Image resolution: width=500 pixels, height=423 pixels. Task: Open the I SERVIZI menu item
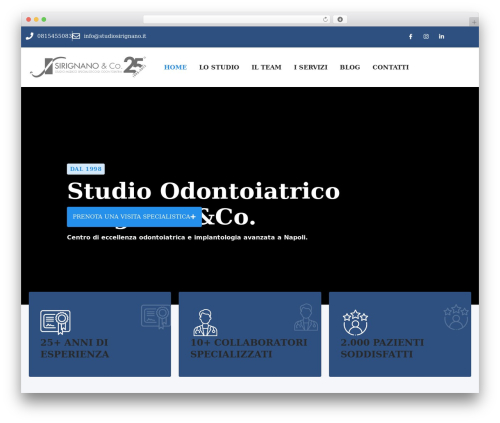pos(311,67)
